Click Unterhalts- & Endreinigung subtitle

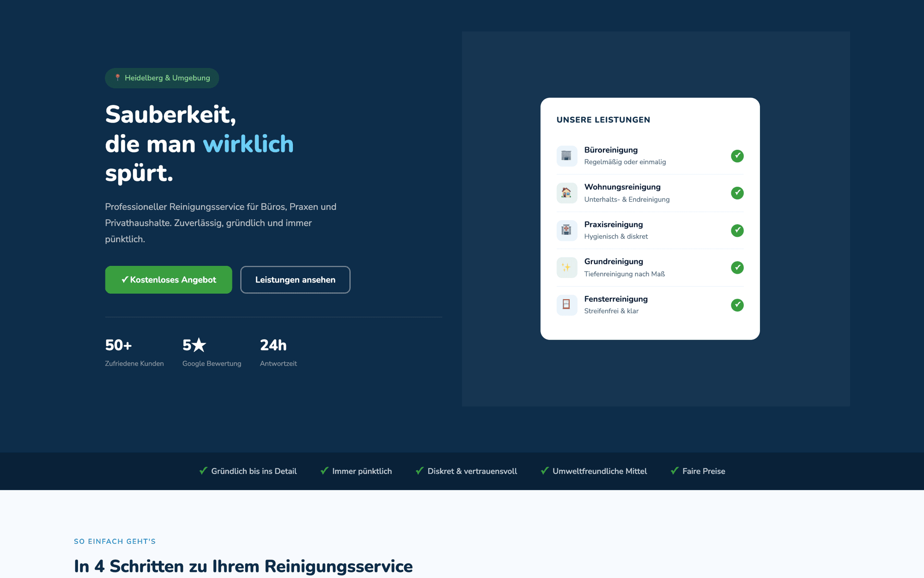(627, 199)
